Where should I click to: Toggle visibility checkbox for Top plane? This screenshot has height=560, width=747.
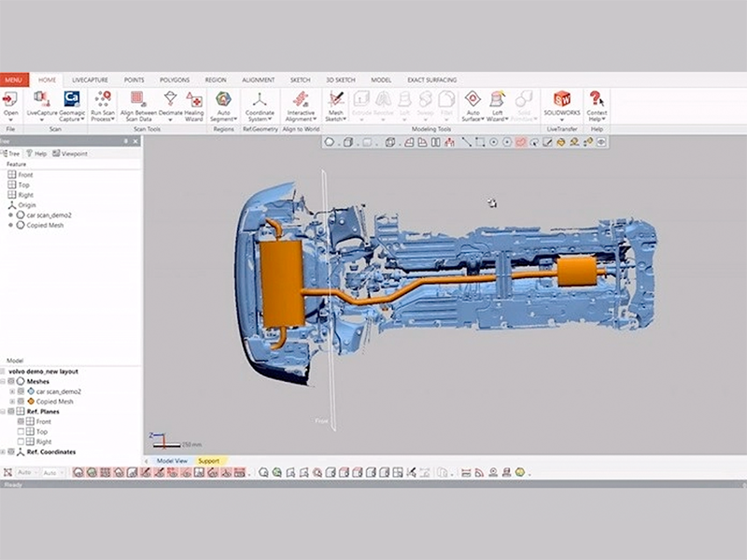tap(21, 432)
